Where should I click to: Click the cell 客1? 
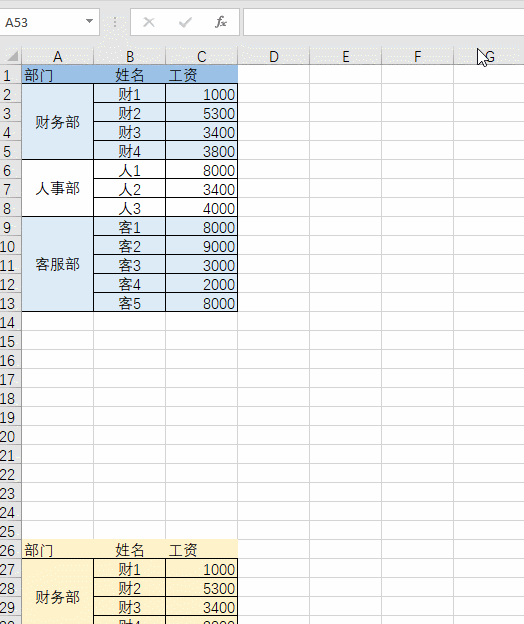pos(130,227)
